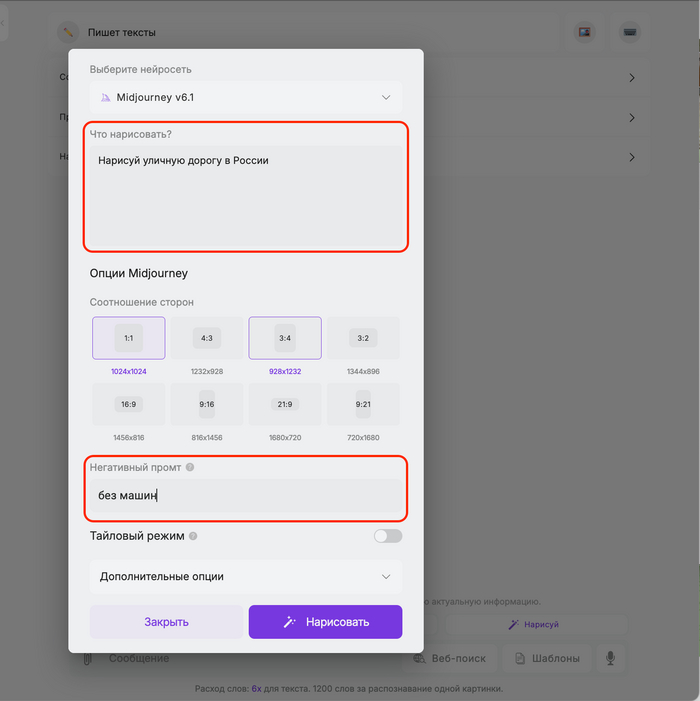
Task: Click the info icon next to Тайловый режим
Action: (x=193, y=536)
